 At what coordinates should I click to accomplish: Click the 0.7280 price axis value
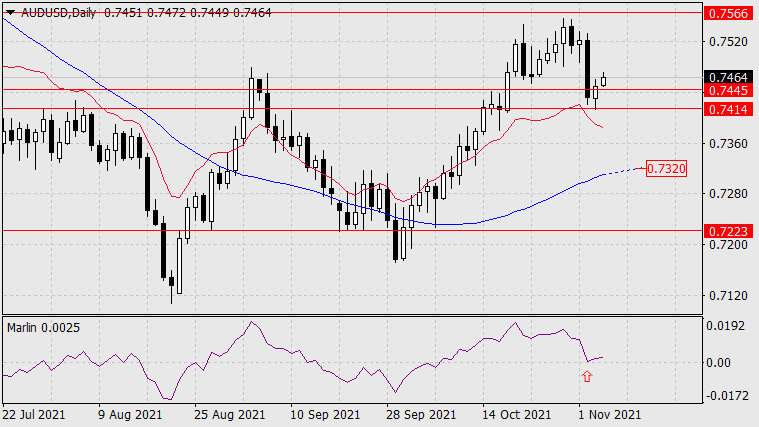click(x=728, y=194)
